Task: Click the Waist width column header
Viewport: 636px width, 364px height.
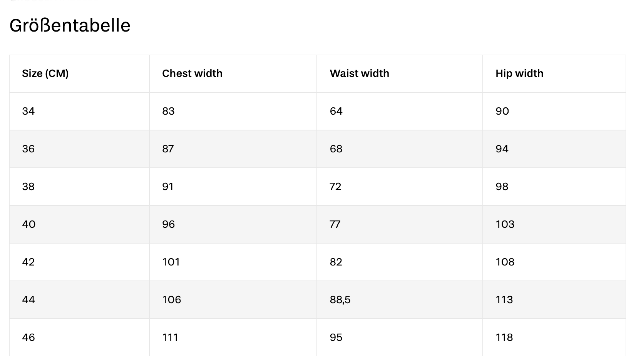Action: tap(359, 73)
